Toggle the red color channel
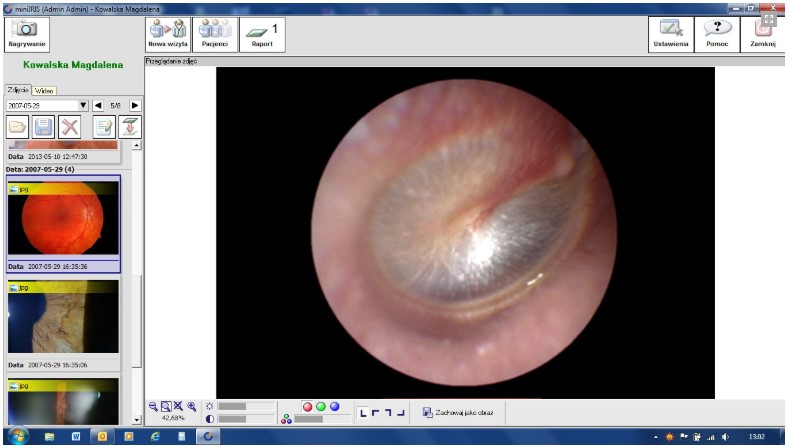789x447 pixels. pyautogui.click(x=307, y=407)
